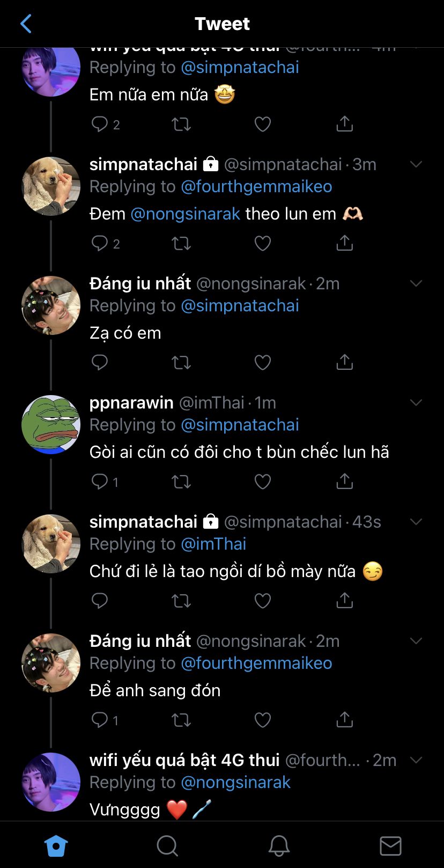The width and height of the screenshot is (444, 868).
Task: Switch to the Search tab
Action: (167, 846)
